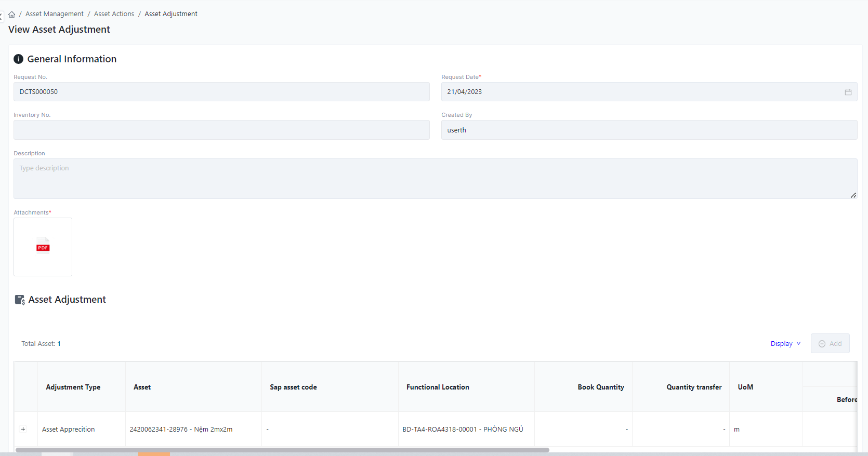Open the PDF attachment icon
The width and height of the screenshot is (868, 456).
(x=43, y=247)
